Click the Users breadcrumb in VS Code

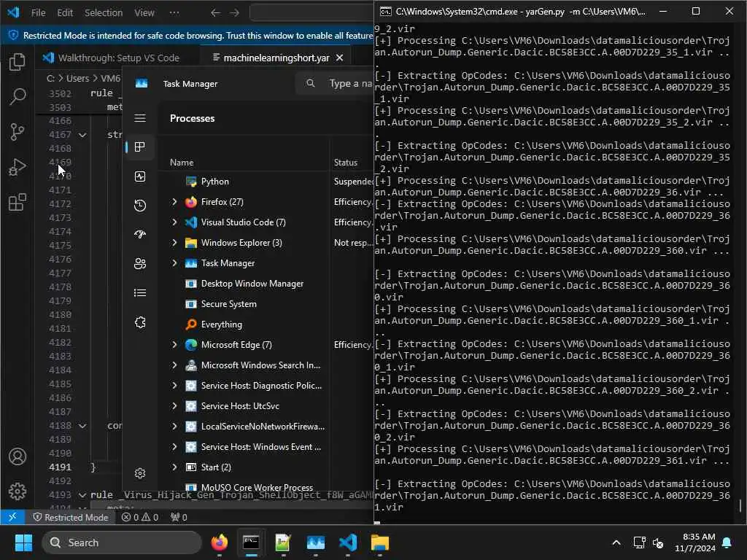77,78
